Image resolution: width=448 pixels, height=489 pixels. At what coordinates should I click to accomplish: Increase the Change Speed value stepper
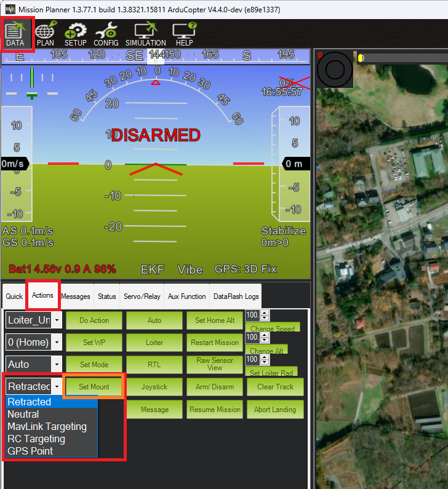point(265,312)
